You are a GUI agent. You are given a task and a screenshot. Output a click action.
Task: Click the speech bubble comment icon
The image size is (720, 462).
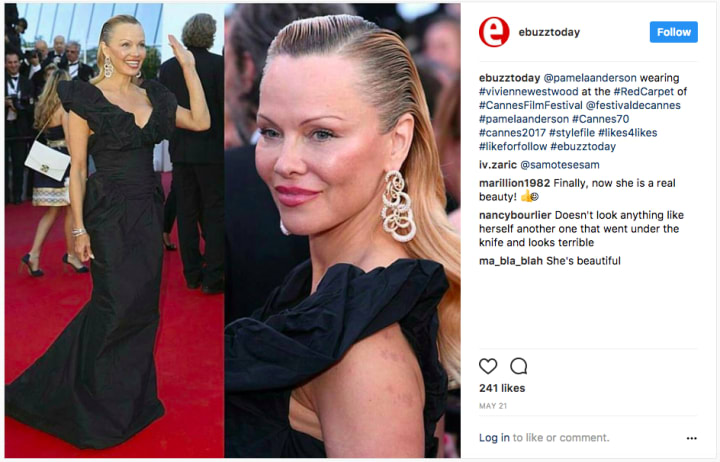pos(518,366)
